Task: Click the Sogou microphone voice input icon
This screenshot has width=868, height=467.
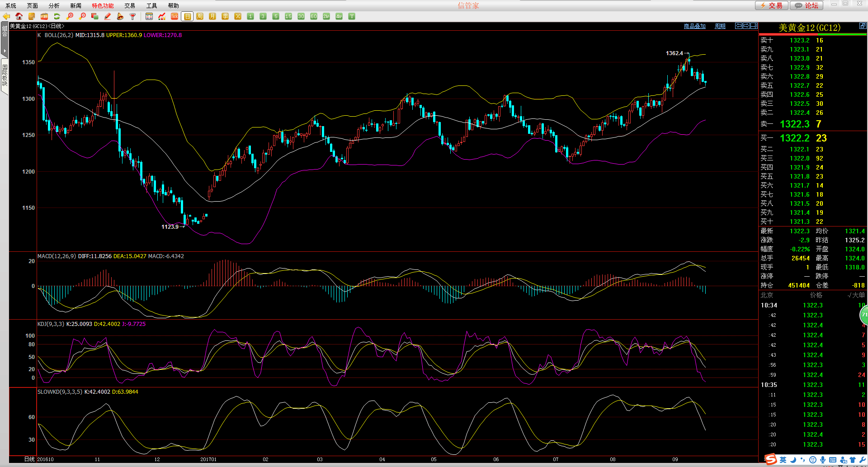Action: coord(823,460)
